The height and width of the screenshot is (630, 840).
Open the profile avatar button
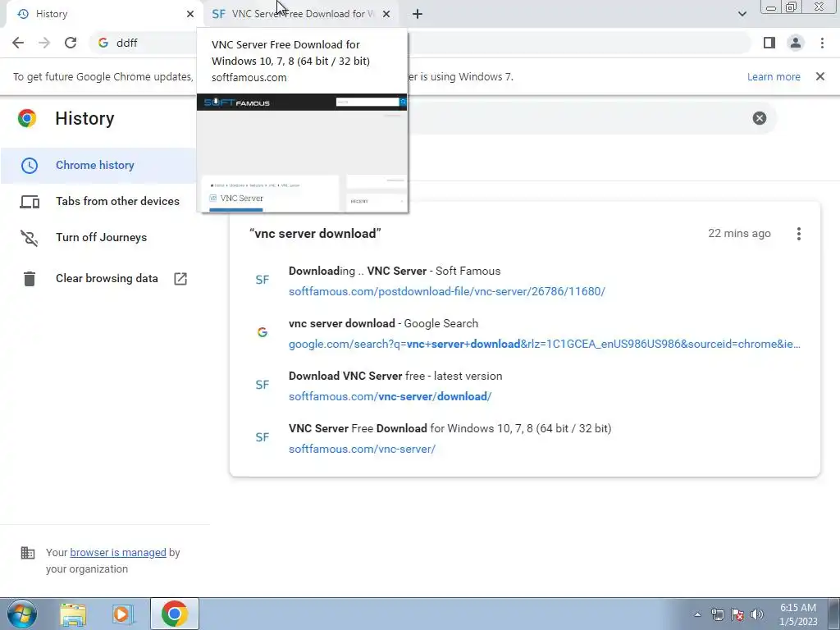(x=796, y=43)
